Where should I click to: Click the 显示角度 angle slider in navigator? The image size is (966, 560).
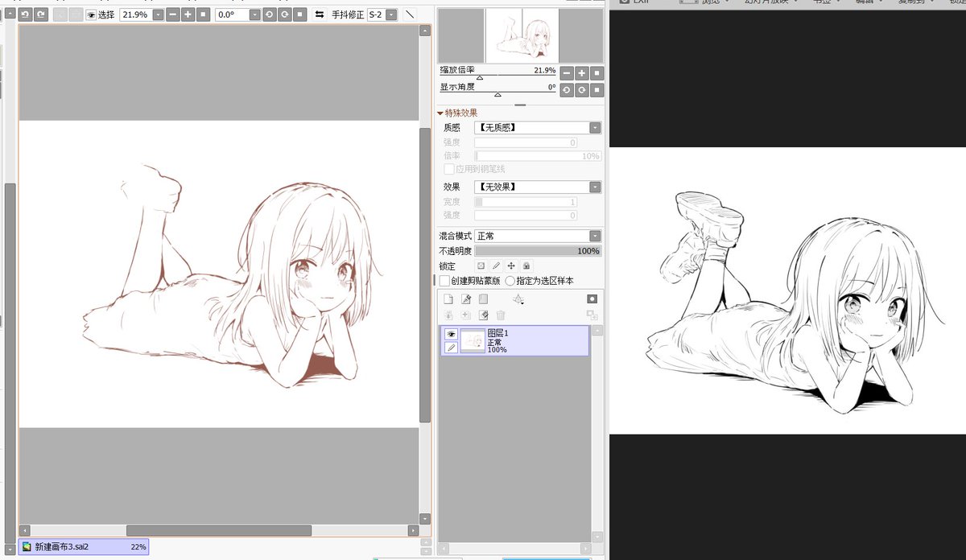tap(497, 93)
